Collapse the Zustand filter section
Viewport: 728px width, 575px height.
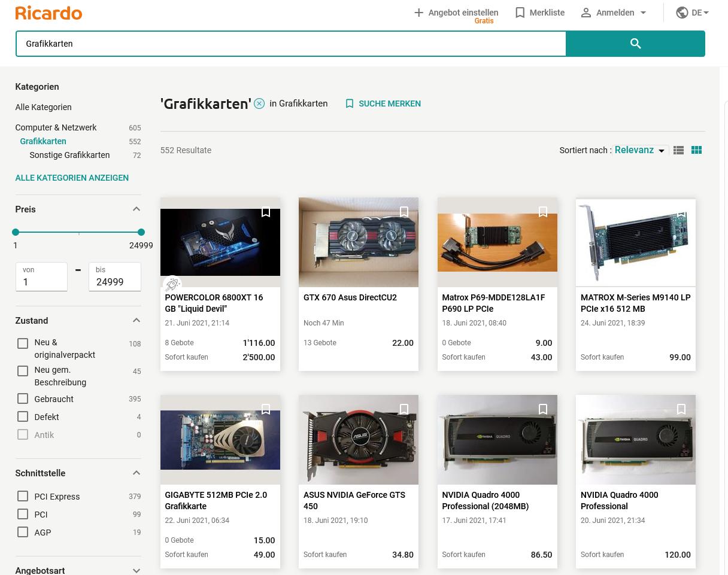click(136, 321)
